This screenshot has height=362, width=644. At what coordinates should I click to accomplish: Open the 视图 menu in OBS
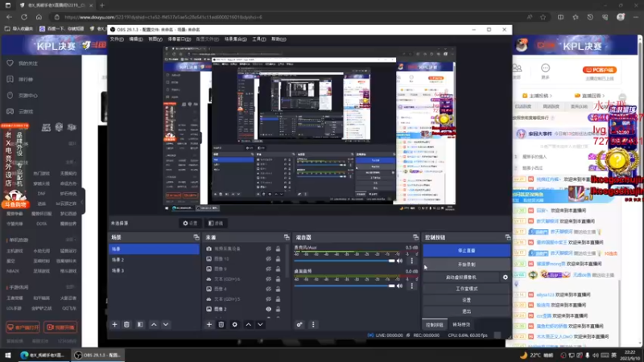point(155,39)
